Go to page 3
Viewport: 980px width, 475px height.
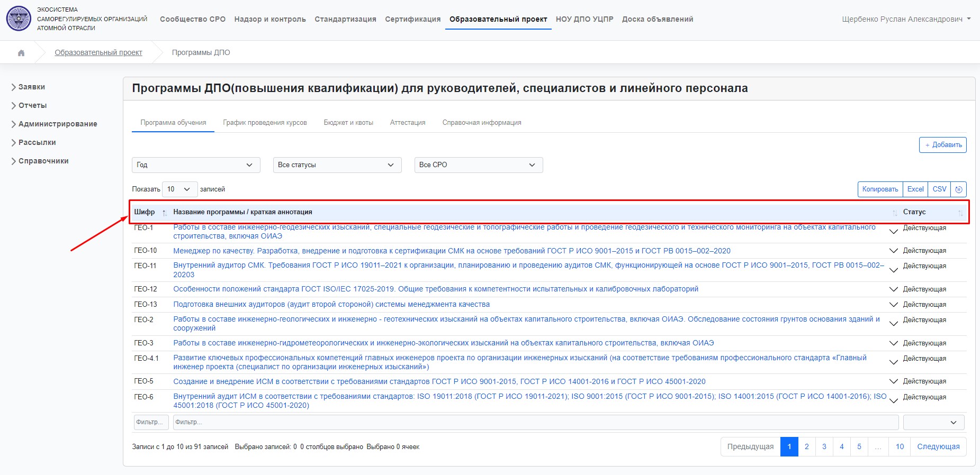824,447
